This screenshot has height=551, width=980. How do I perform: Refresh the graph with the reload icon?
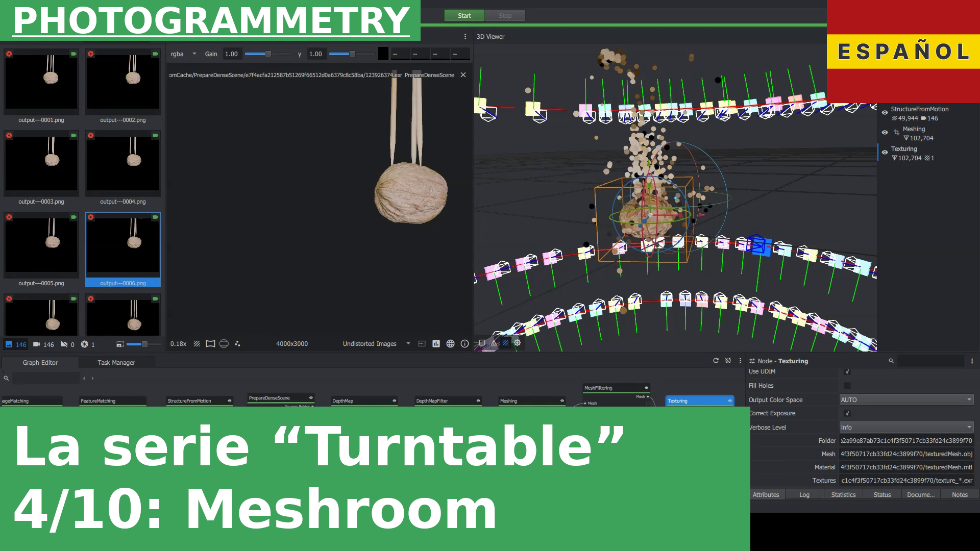coord(716,361)
